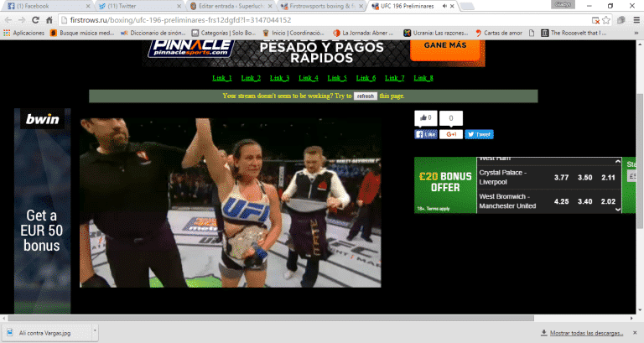
Task: Open the Busque música bookmark
Action: [82, 33]
